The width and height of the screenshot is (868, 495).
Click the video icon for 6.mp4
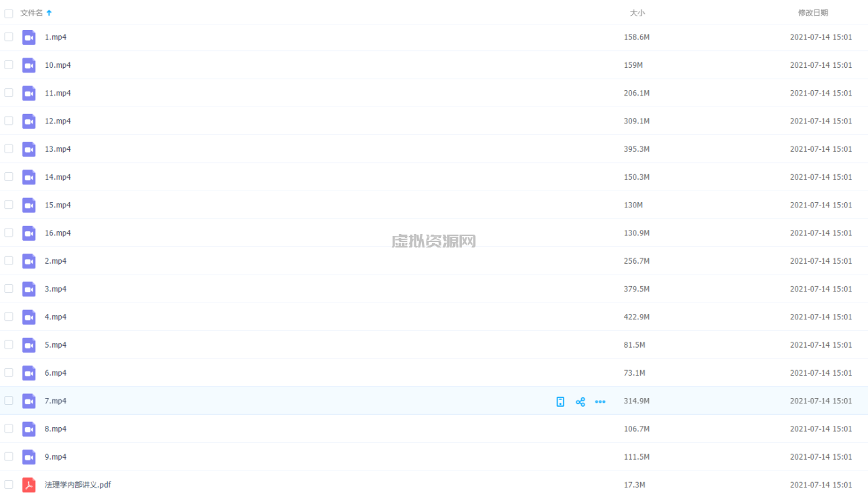[x=28, y=373]
